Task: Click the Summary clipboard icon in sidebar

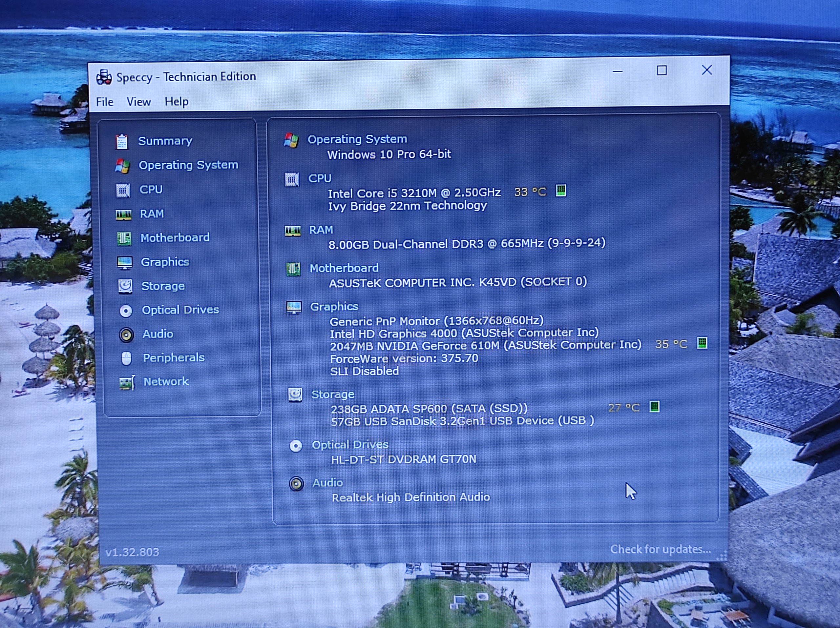Action: coord(121,142)
